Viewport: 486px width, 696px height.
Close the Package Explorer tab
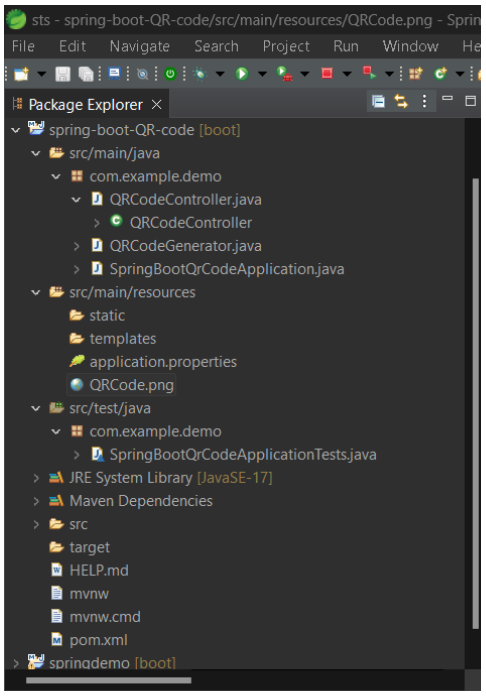click(x=156, y=105)
